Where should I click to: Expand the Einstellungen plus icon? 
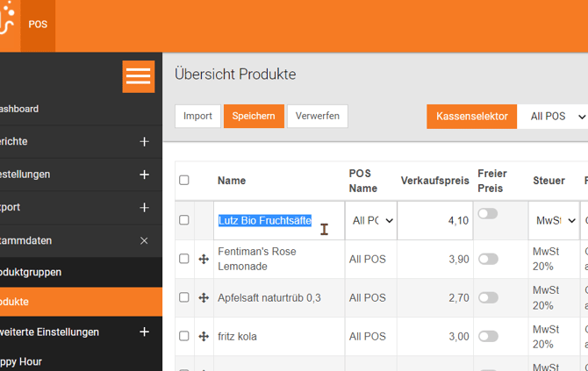pyautogui.click(x=144, y=175)
